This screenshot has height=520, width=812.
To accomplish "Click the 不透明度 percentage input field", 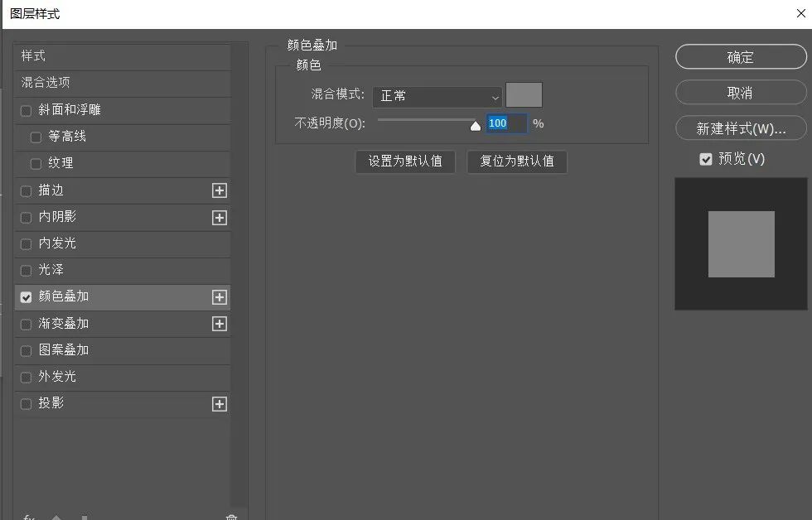I will pos(505,123).
